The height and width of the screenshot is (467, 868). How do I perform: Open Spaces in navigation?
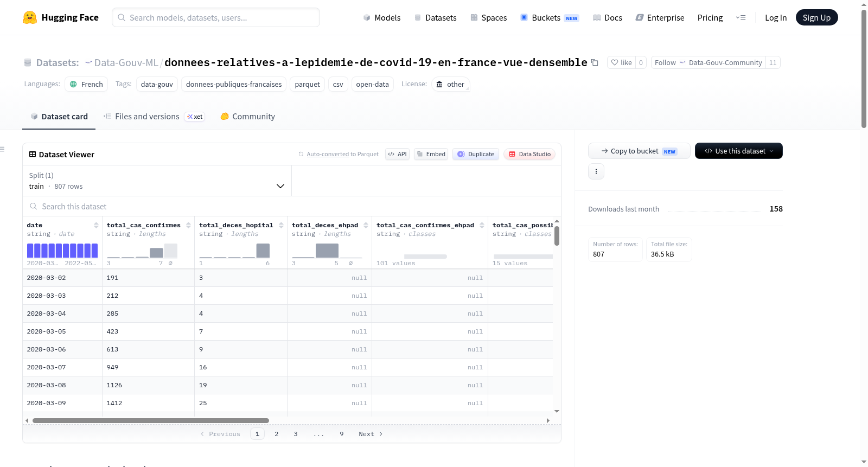tap(488, 17)
